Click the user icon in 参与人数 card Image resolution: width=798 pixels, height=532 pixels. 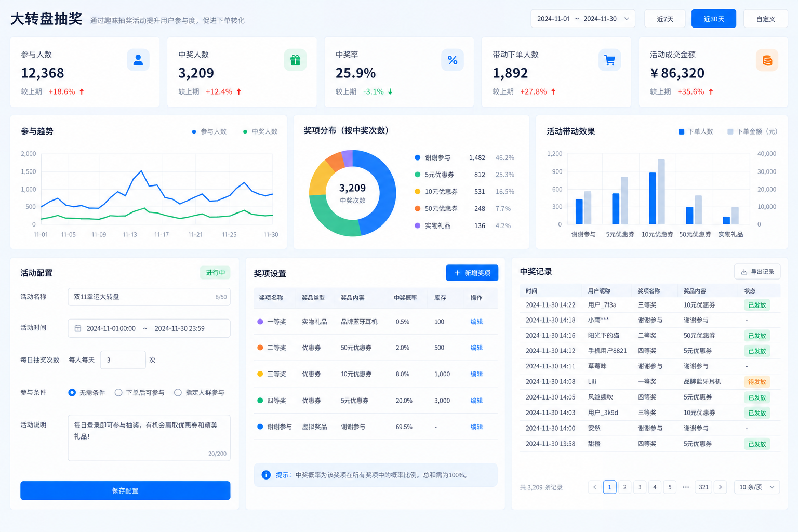click(138, 60)
